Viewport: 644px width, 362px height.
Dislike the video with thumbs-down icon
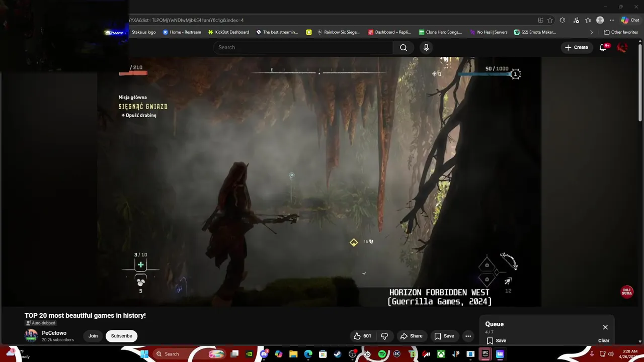click(384, 336)
